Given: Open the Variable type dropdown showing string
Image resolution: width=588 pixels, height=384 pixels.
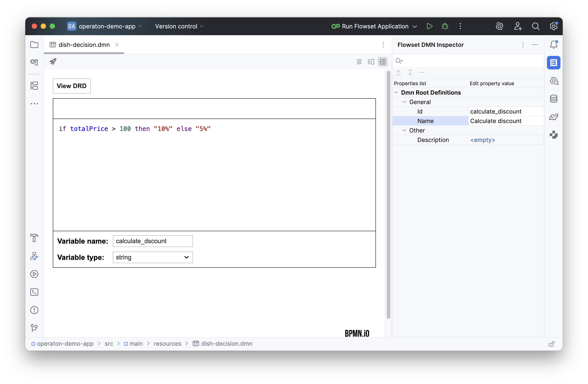Looking at the screenshot, I should [x=153, y=257].
